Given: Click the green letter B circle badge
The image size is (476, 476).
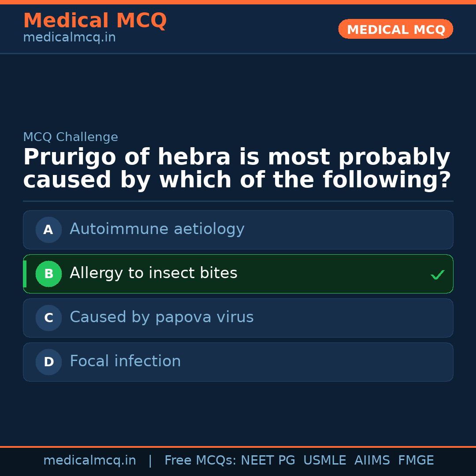Looking at the screenshot, I should coord(48,274).
